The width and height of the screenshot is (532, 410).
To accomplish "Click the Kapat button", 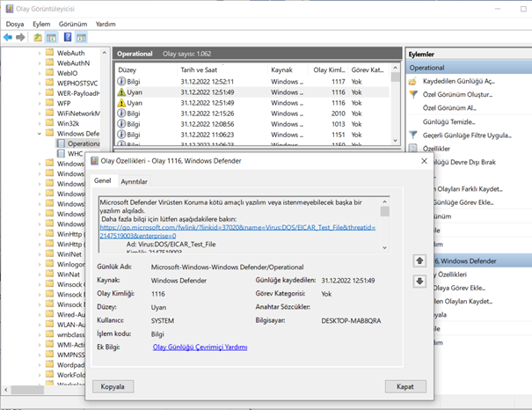I will point(405,386).
